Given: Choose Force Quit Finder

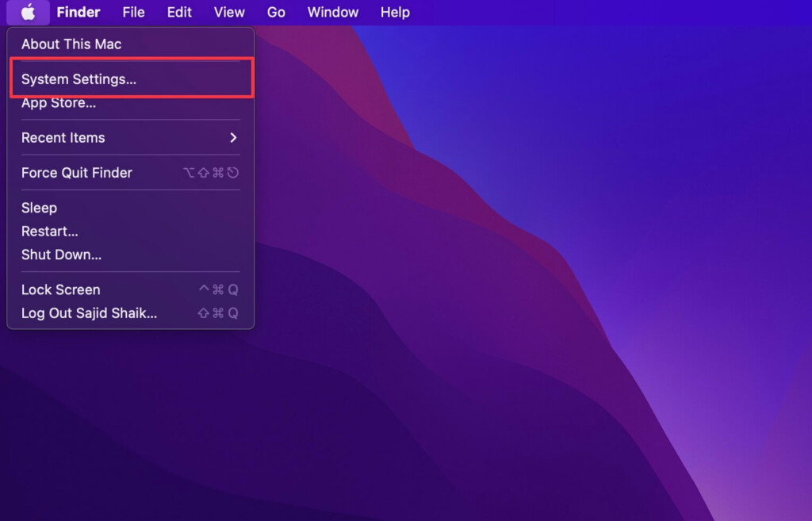Looking at the screenshot, I should point(131,172).
